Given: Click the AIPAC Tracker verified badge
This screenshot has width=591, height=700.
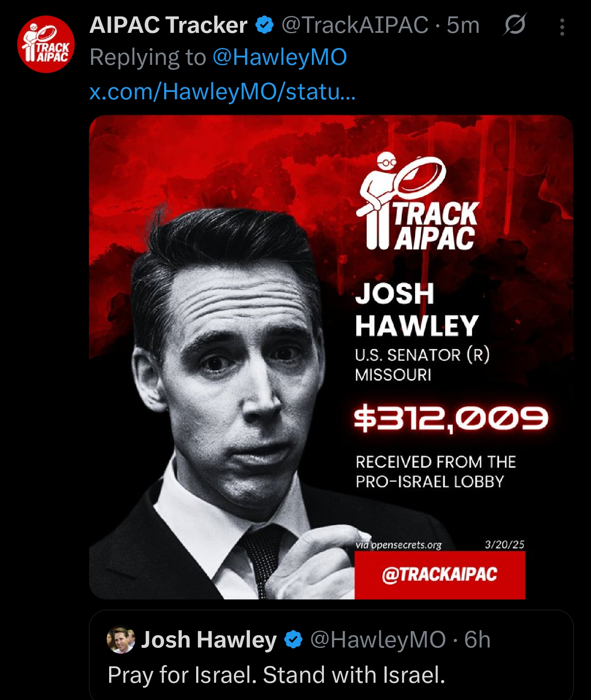Looking at the screenshot, I should point(264,25).
